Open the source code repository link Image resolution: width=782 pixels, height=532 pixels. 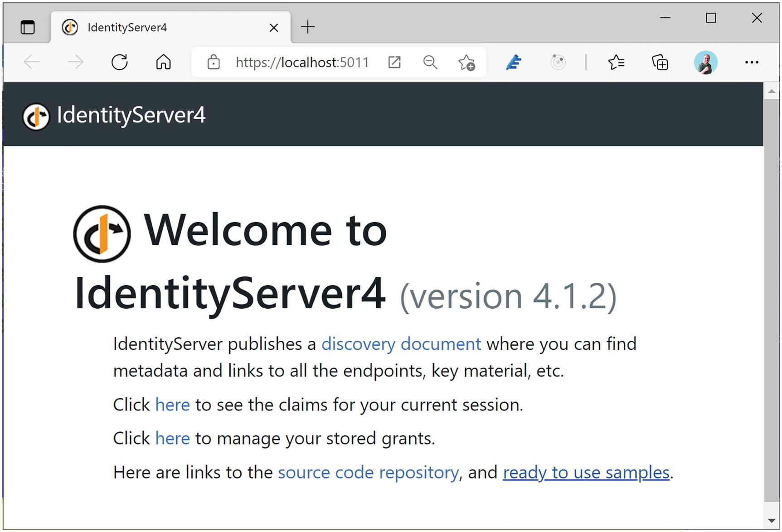tap(368, 472)
